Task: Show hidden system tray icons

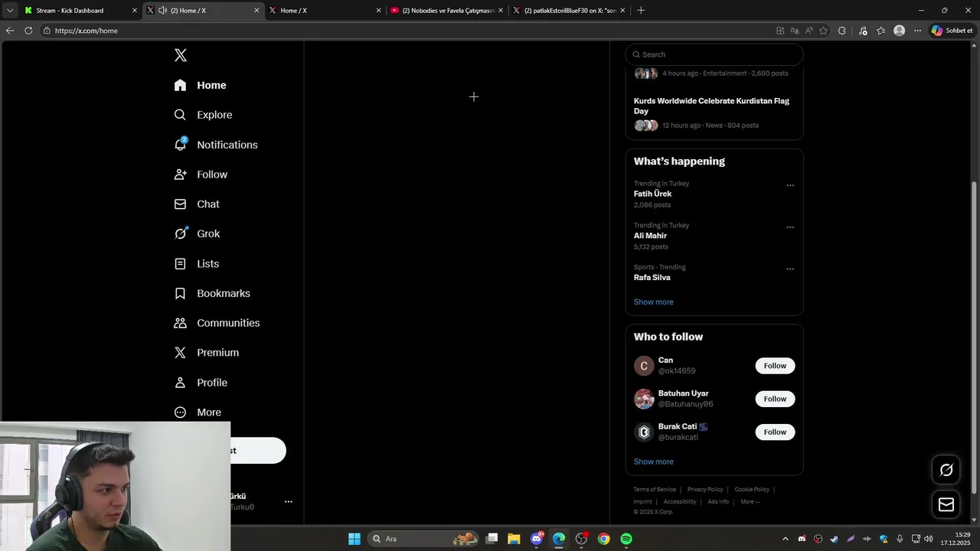Action: tap(785, 539)
